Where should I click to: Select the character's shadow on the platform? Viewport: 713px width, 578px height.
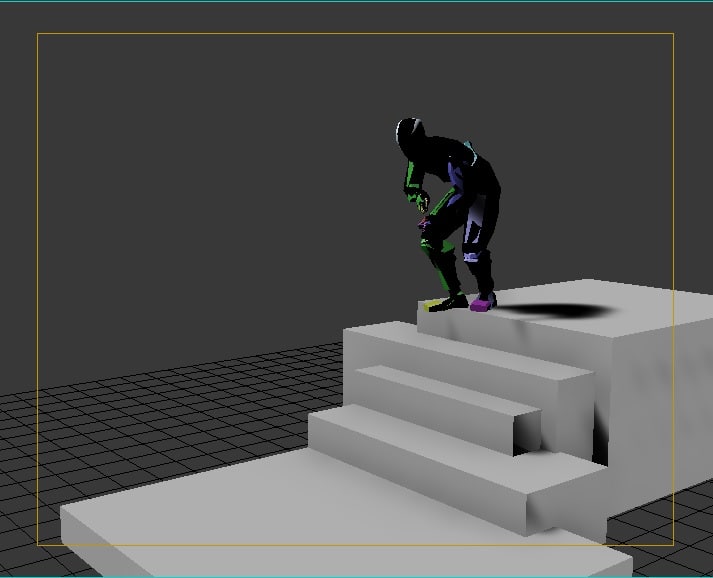coord(557,311)
